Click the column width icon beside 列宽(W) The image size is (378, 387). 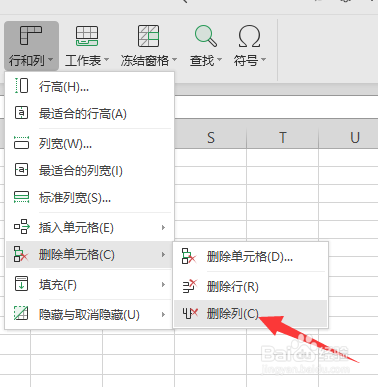coord(21,142)
